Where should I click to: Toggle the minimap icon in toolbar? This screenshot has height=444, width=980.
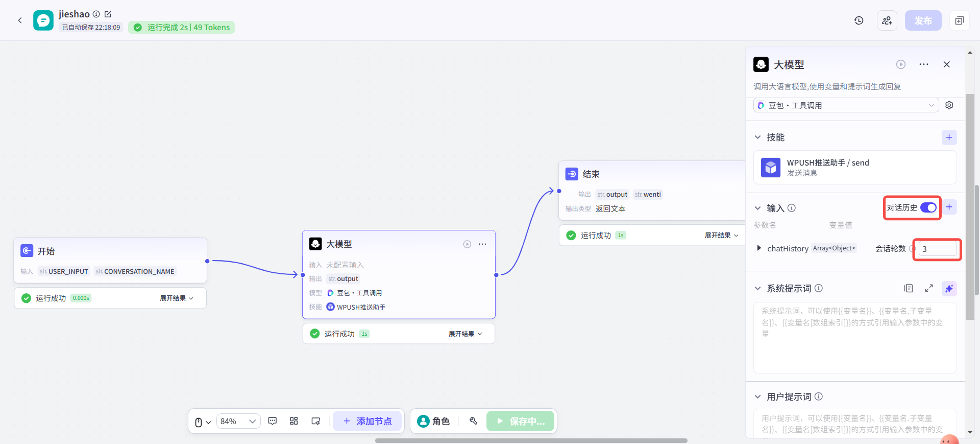[316, 421]
